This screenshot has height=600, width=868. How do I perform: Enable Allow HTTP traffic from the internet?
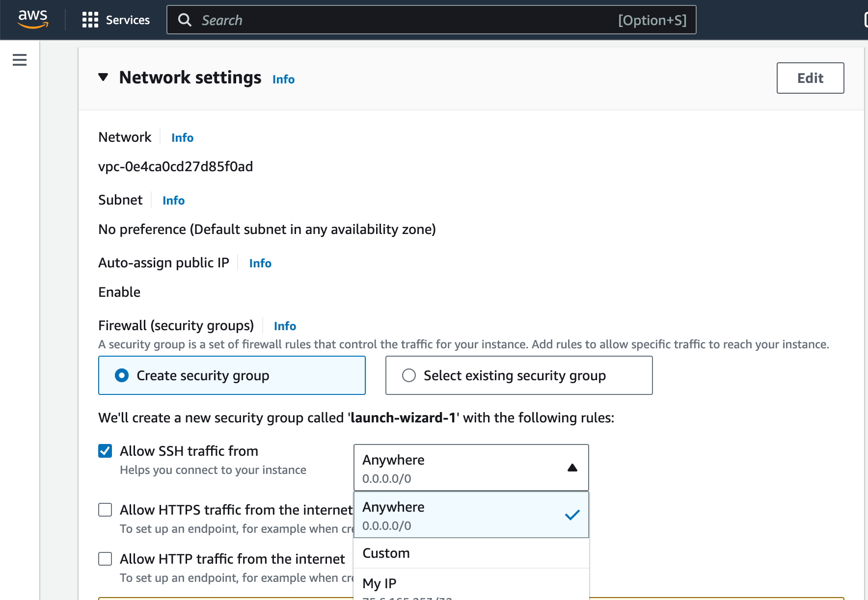[105, 559]
